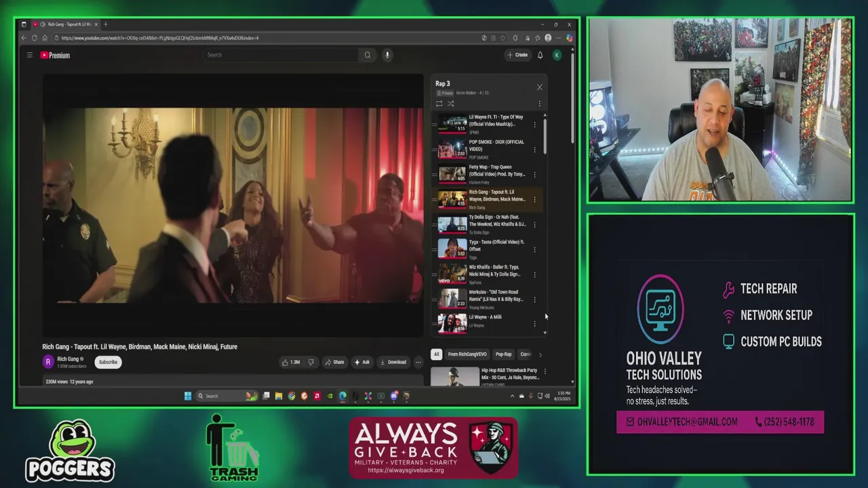Open the Rich Gang channel avatar

[x=48, y=362]
